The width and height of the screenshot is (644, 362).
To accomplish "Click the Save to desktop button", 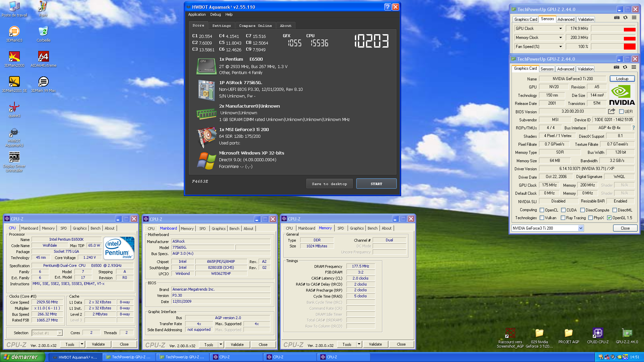I will tap(329, 184).
